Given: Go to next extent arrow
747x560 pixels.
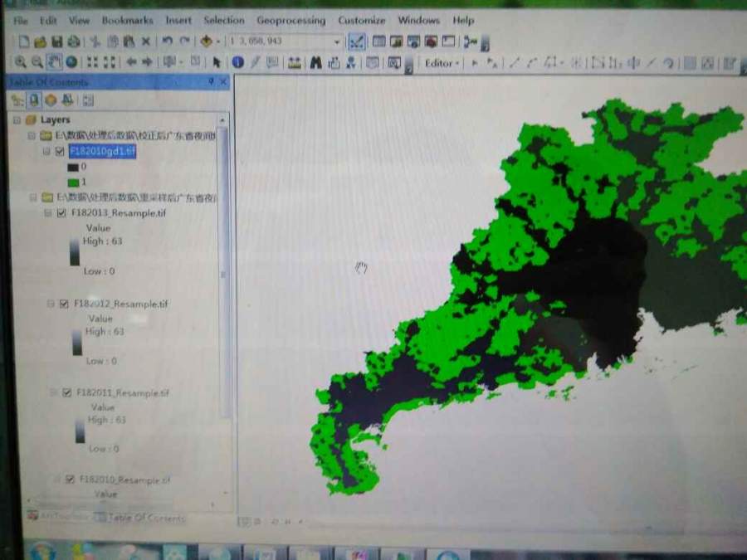Looking at the screenshot, I should pos(147,62).
